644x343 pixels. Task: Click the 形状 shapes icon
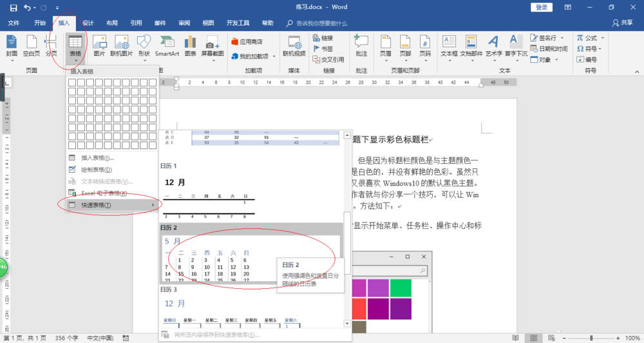pos(144,44)
